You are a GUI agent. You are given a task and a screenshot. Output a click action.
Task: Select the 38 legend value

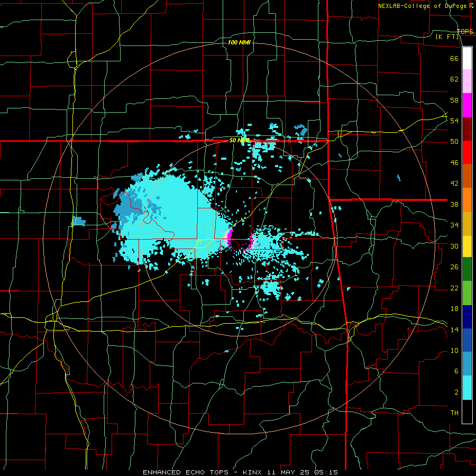454,204
